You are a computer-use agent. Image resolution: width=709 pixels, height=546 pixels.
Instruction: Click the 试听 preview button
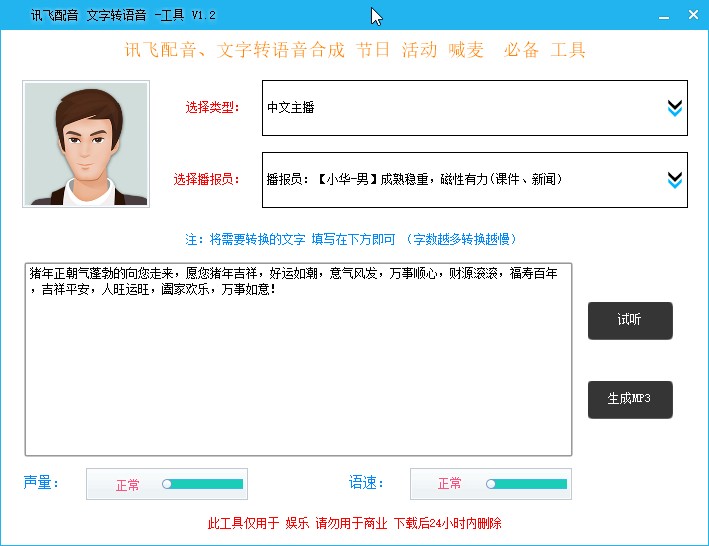[x=630, y=320]
